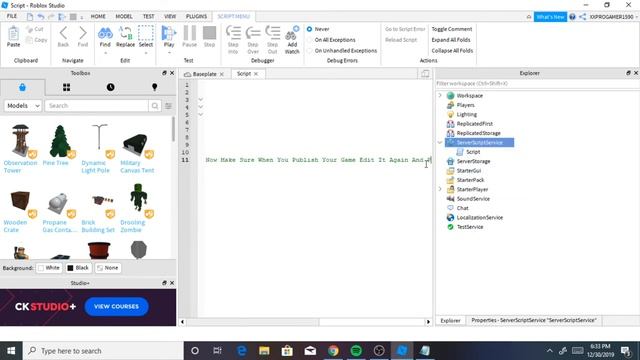
Task: Open the Properties panel tab at bottom
Action: (x=534, y=320)
